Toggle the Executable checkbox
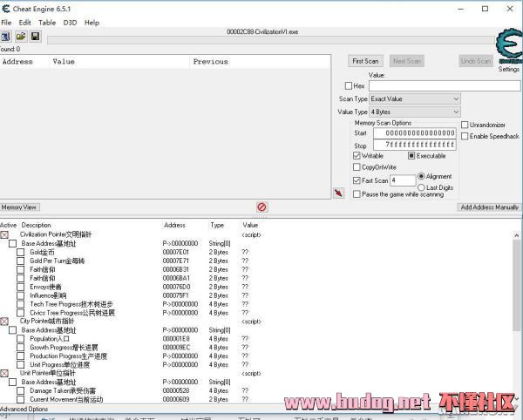The height and width of the screenshot is (420, 523). (411, 156)
